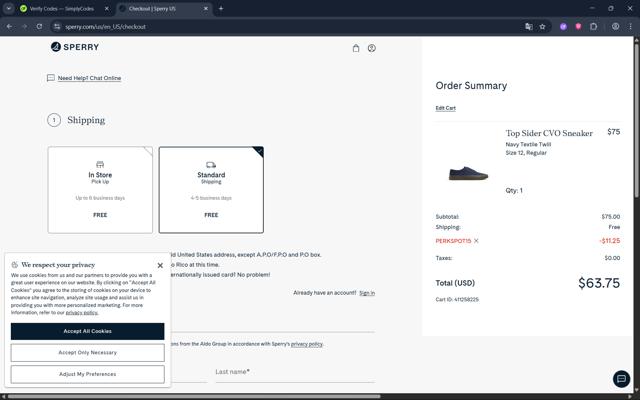Open the Chrome profile icon
This screenshot has height=400, width=640.
615,27
